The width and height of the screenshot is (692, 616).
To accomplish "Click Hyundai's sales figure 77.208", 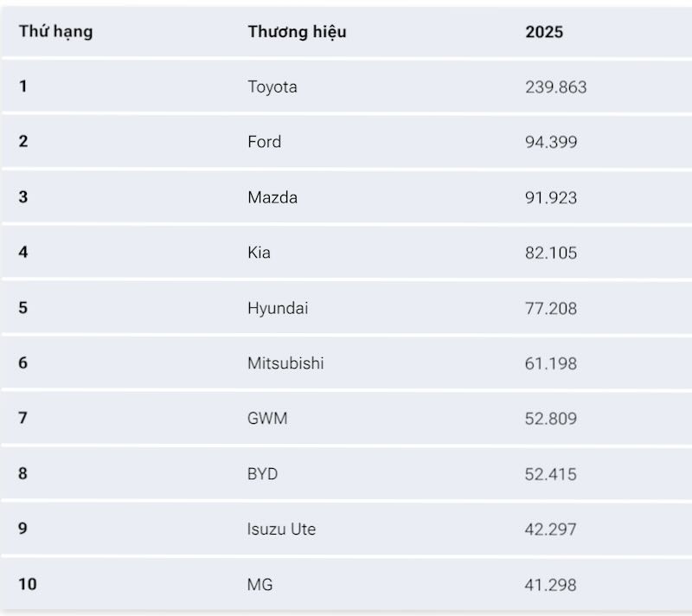I will (551, 308).
